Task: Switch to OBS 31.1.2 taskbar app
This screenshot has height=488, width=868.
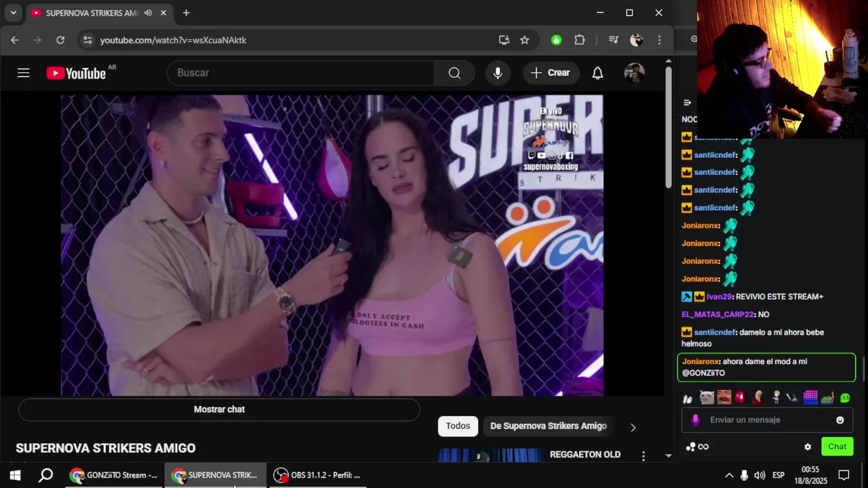Action: pos(317,475)
